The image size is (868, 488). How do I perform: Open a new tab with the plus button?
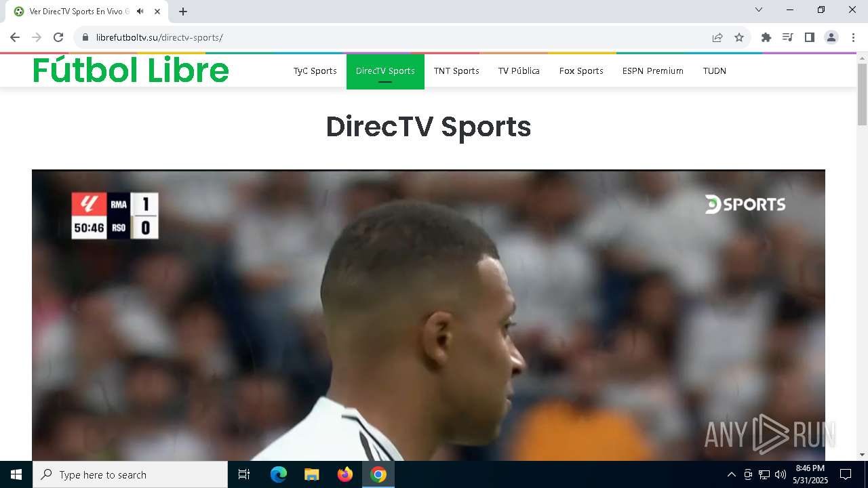pos(183,12)
